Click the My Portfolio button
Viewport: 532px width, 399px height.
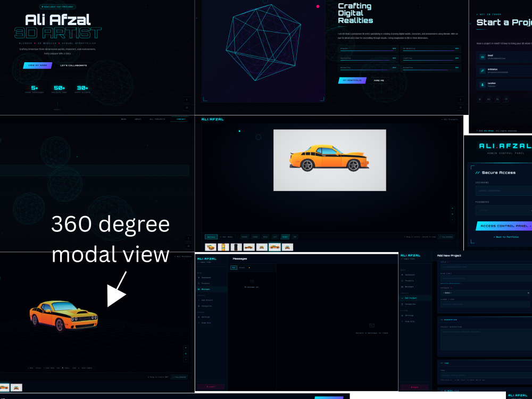coord(352,80)
